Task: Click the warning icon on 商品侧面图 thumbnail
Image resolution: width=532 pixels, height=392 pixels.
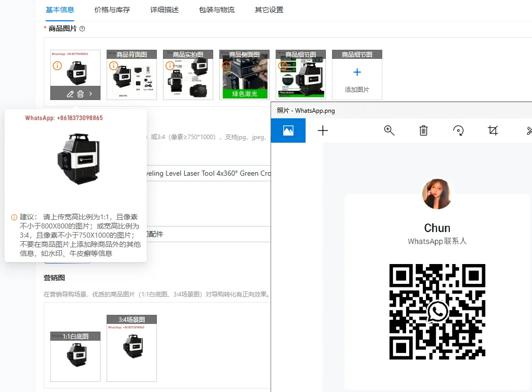Action: pyautogui.click(x=226, y=66)
